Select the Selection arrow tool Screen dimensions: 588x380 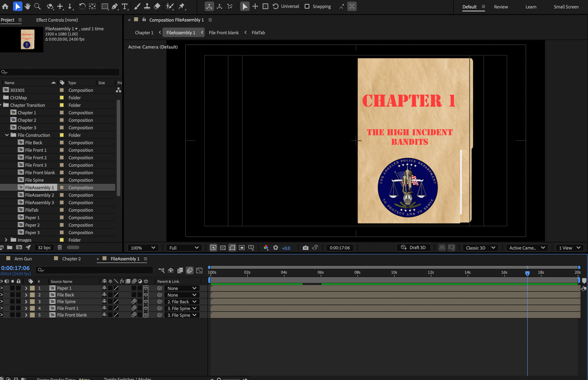tap(17, 6)
